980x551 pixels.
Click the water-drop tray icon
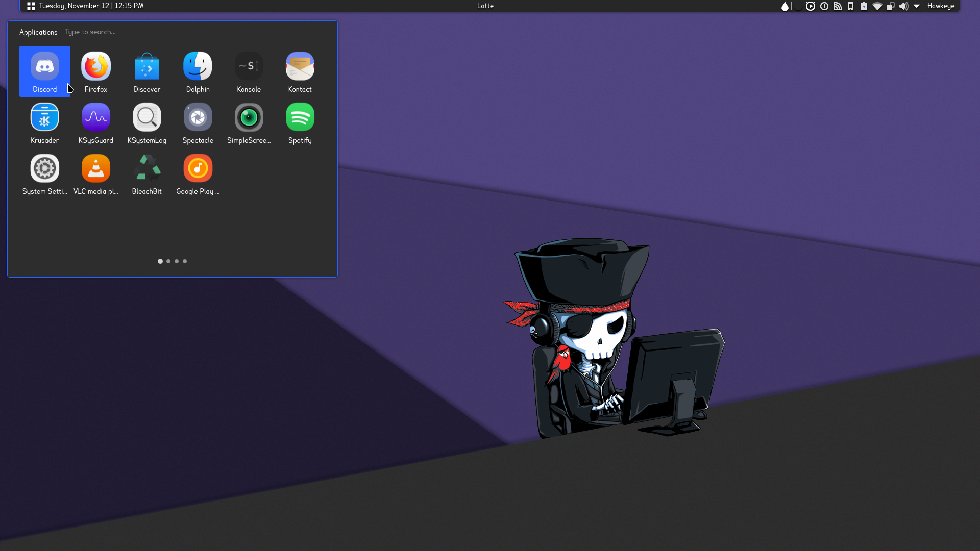tap(785, 6)
